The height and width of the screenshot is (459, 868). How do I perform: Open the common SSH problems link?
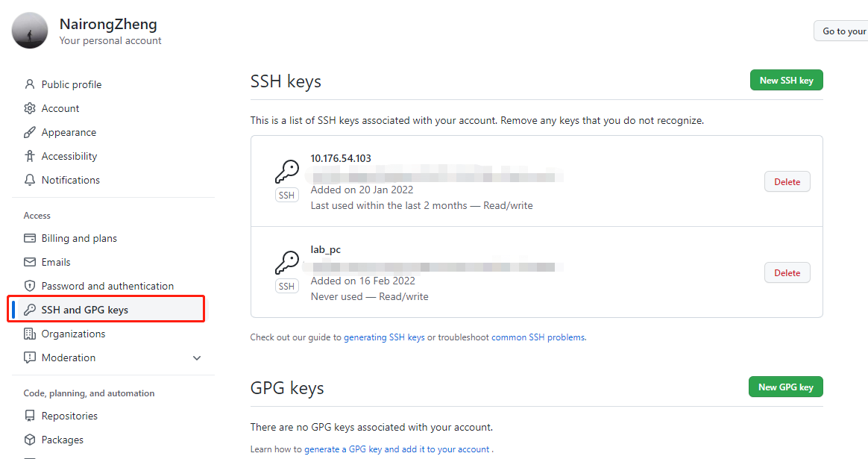(538, 337)
